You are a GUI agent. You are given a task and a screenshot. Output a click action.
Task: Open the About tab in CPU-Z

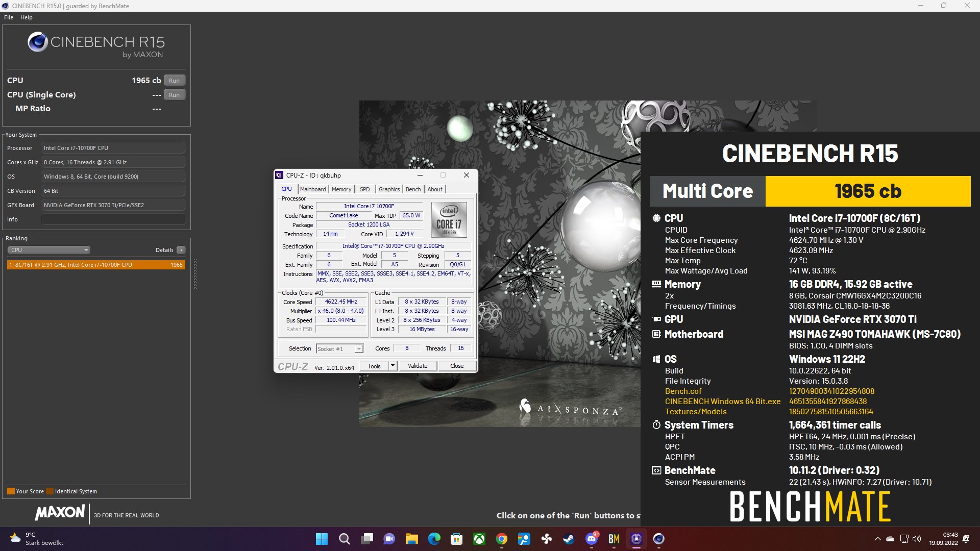[435, 189]
